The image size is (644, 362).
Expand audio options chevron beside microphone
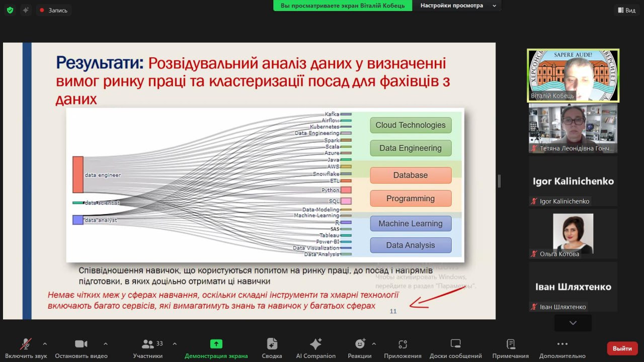coord(45,344)
